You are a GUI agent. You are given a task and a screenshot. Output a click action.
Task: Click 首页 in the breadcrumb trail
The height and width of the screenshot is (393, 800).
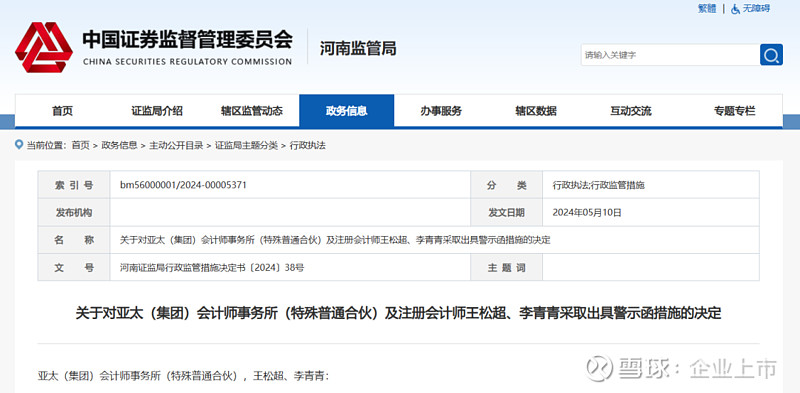(x=80, y=145)
